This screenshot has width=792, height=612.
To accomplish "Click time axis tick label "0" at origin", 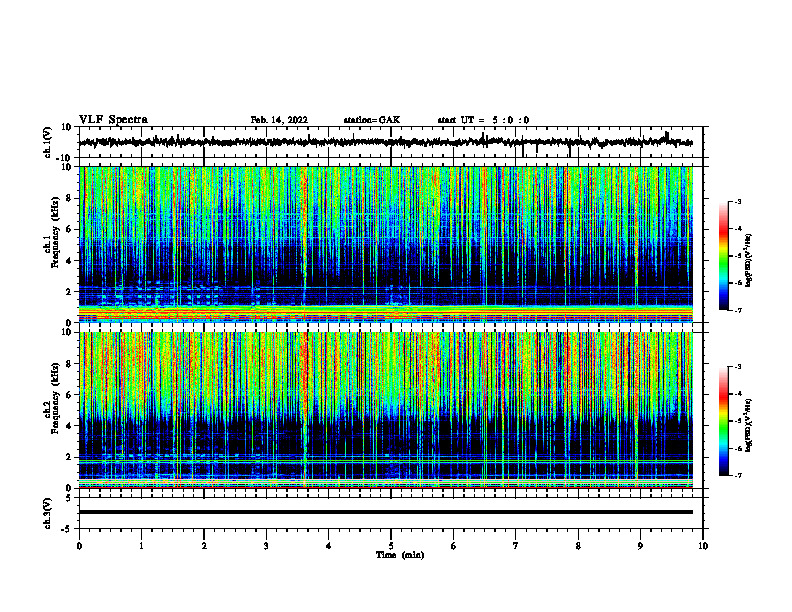I will click(79, 546).
